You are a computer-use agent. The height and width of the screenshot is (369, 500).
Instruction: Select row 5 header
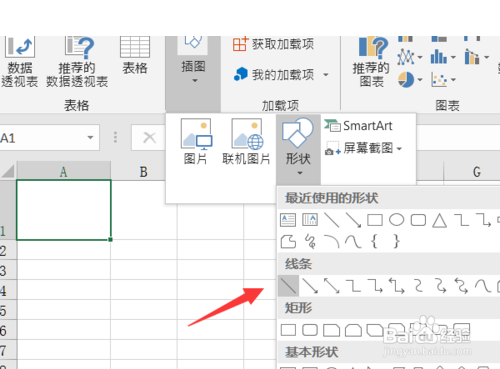[x=7, y=311]
